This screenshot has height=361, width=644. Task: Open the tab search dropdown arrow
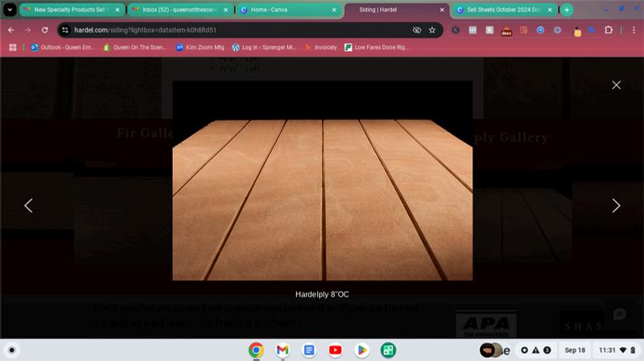(10, 10)
